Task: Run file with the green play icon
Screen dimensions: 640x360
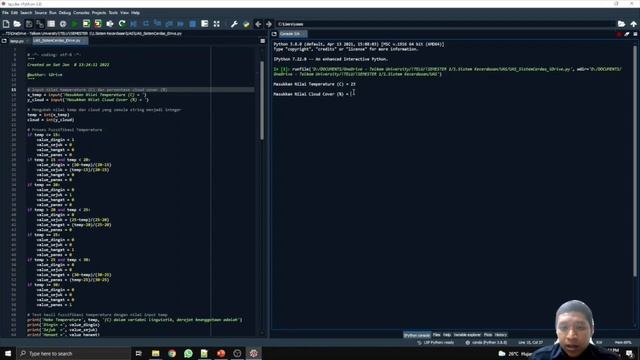Action: coord(74,24)
